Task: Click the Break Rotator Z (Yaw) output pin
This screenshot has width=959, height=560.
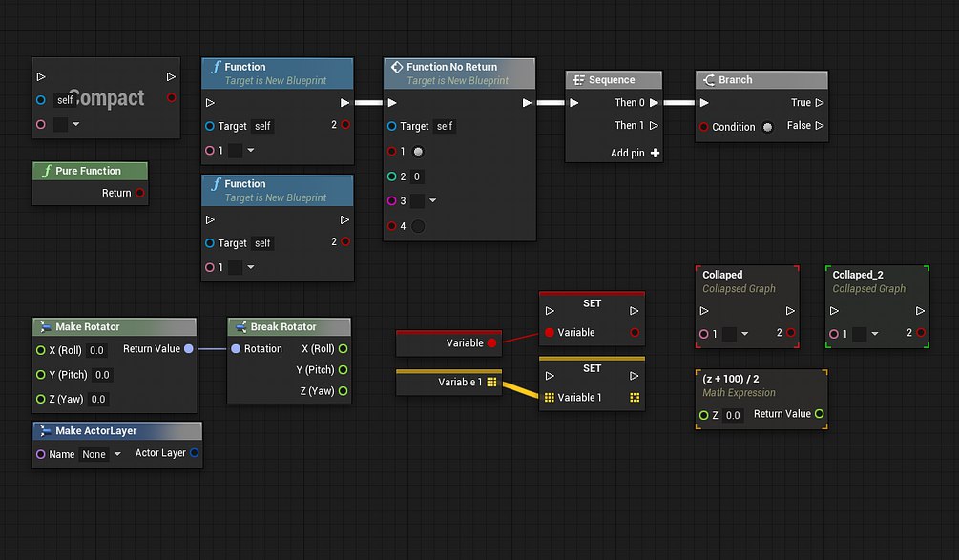Action: point(344,391)
